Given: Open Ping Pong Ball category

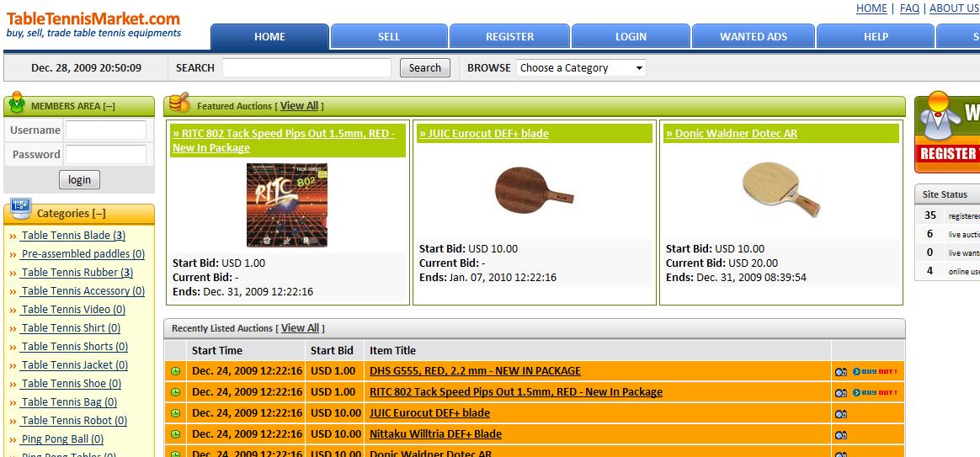Looking at the screenshot, I should [x=61, y=439].
